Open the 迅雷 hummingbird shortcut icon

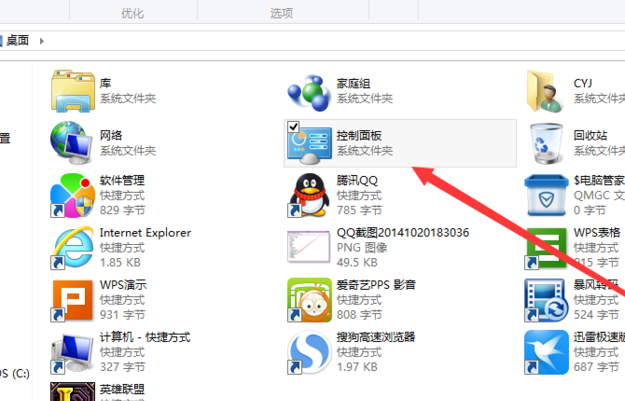click(546, 352)
